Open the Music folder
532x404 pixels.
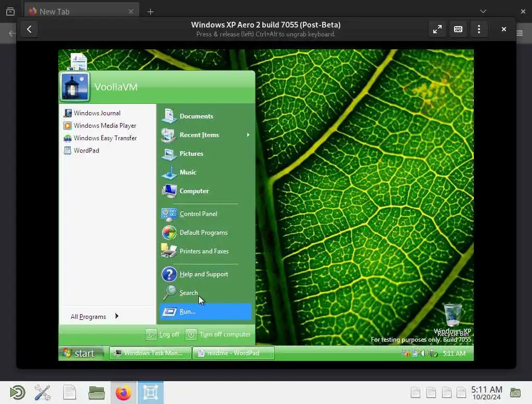click(x=205, y=172)
